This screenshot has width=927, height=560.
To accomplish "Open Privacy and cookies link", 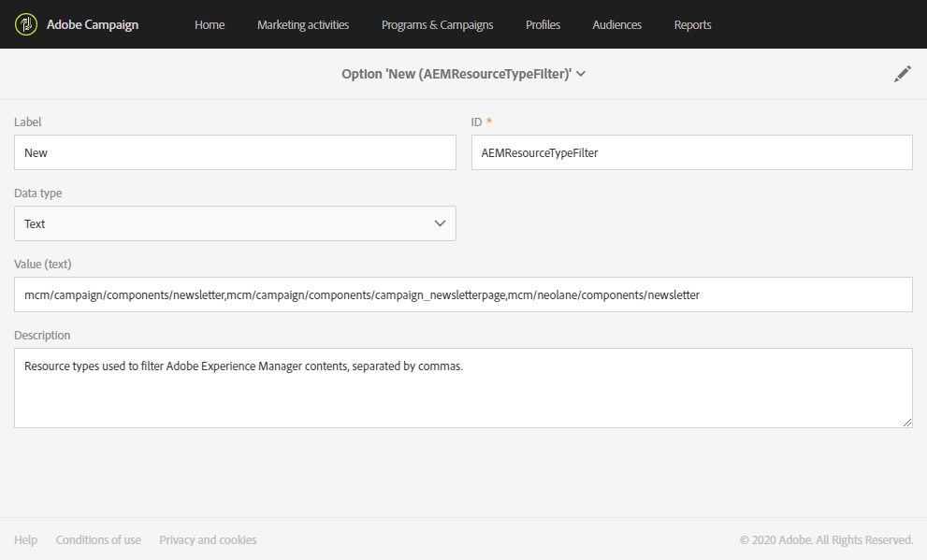I will pos(208,539).
